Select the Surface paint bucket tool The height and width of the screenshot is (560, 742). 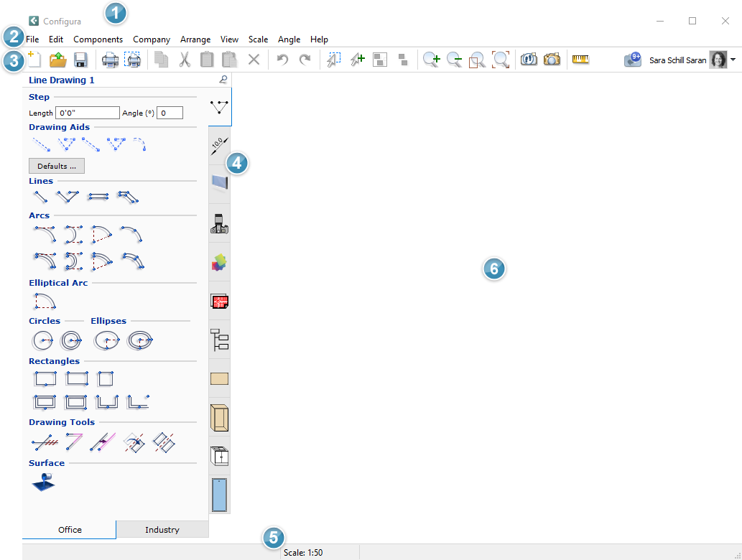coord(42,482)
